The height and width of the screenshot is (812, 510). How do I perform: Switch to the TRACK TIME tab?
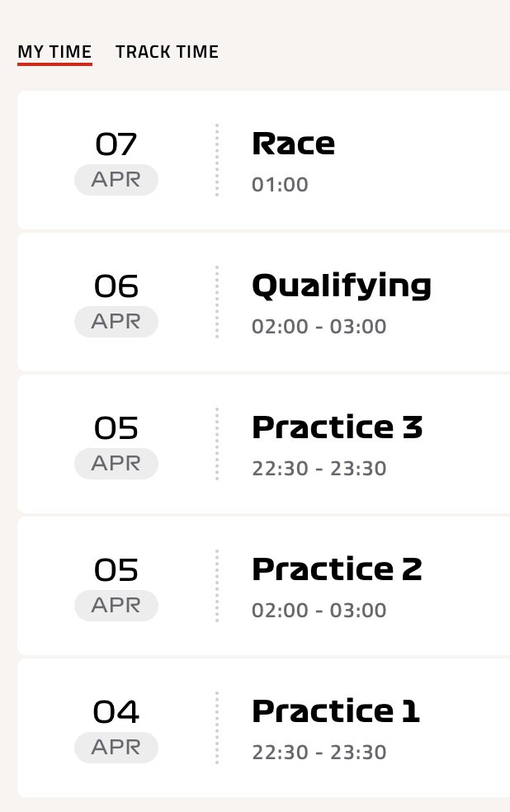tap(167, 52)
